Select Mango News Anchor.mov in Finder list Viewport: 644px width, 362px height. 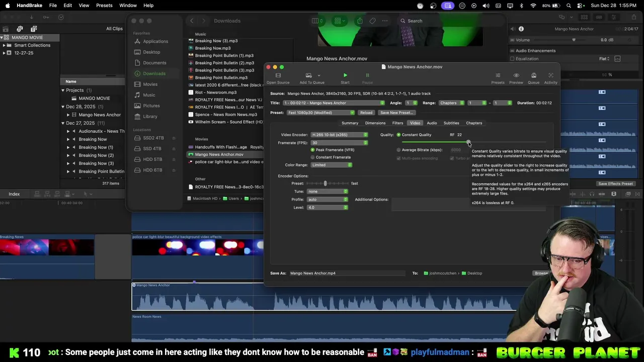point(224,154)
